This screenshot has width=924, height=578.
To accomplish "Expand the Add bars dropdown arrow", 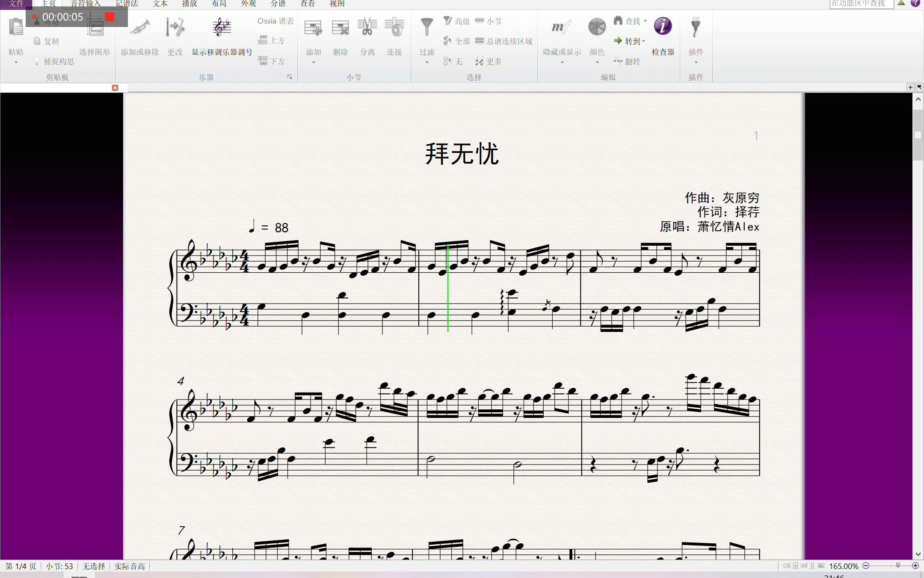I will point(313,63).
